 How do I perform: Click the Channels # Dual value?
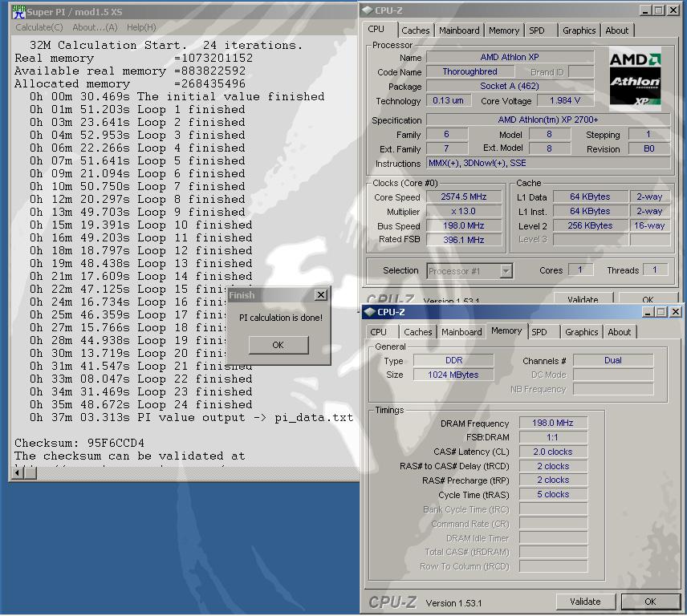(613, 360)
